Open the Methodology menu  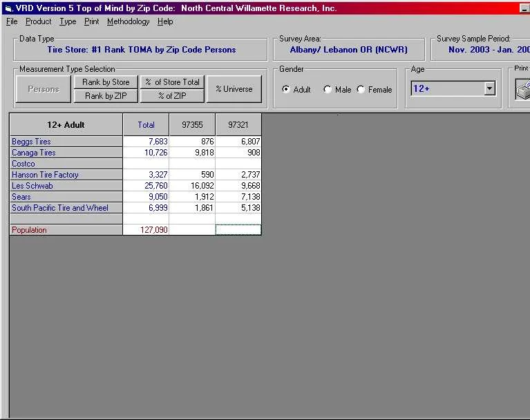(x=128, y=21)
